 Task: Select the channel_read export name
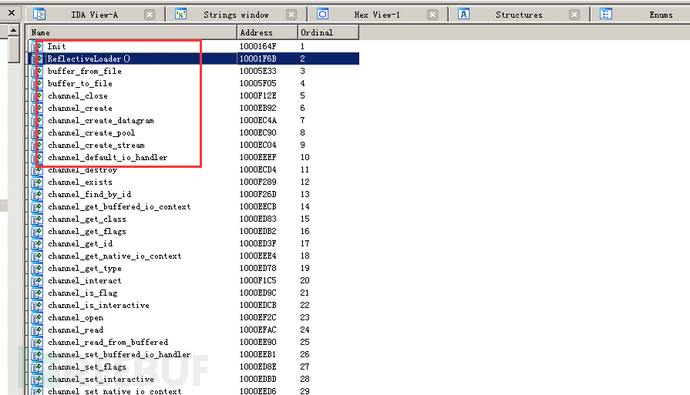(x=75, y=329)
